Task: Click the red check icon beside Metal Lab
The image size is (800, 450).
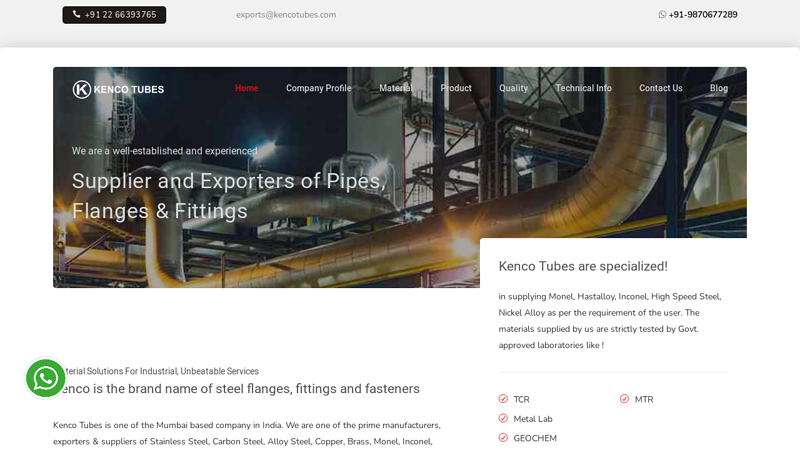Action: click(503, 418)
